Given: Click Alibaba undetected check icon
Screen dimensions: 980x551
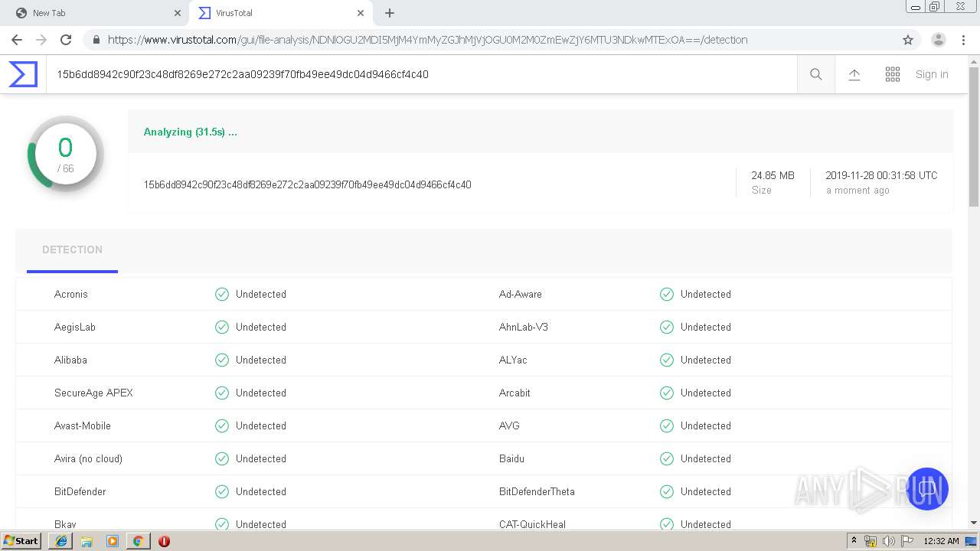Looking at the screenshot, I should (222, 360).
